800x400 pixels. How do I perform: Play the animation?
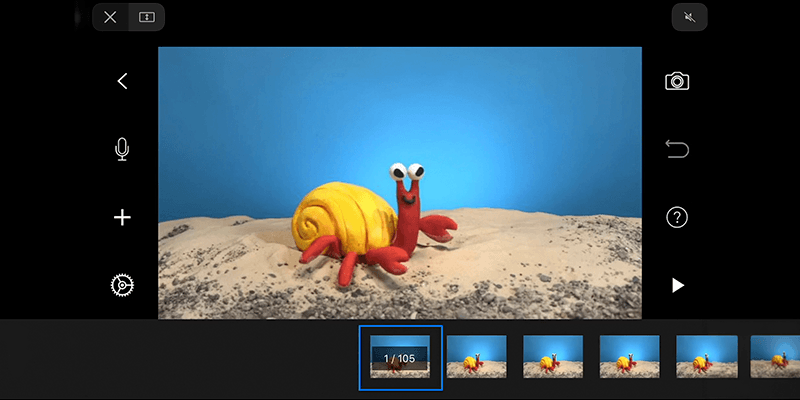[678, 285]
